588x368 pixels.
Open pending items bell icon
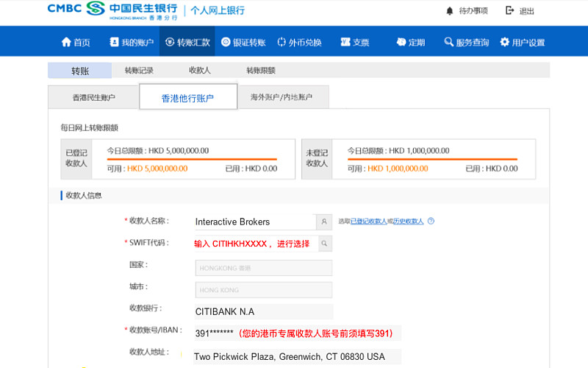coord(450,11)
